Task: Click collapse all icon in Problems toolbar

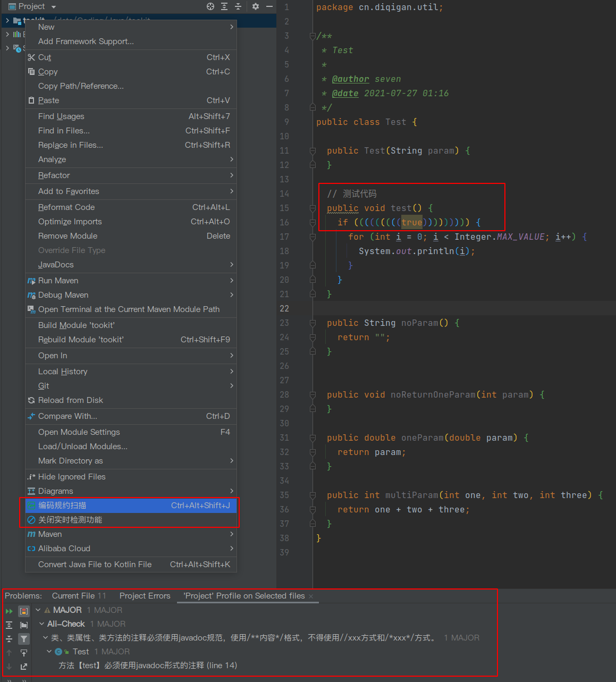Action: pos(9,639)
